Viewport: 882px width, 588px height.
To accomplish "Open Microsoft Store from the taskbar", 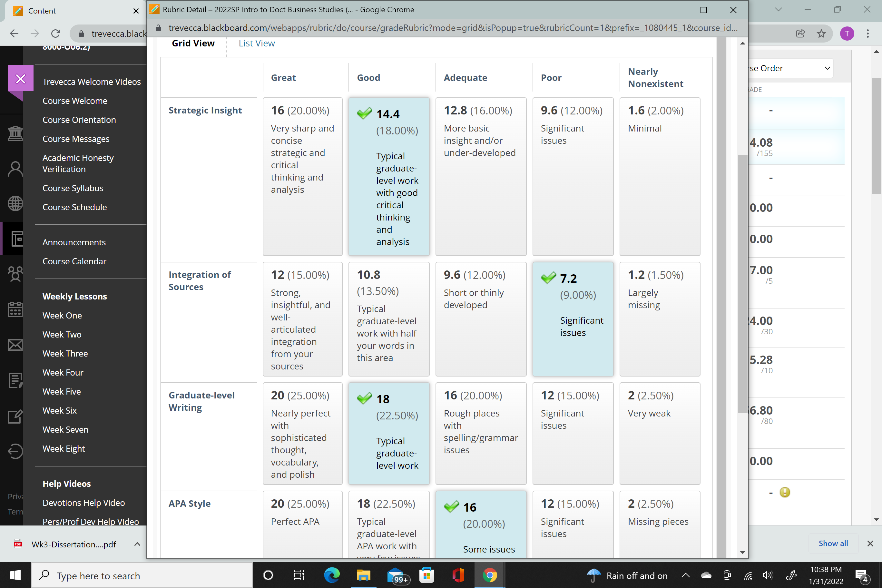I will click(427, 575).
